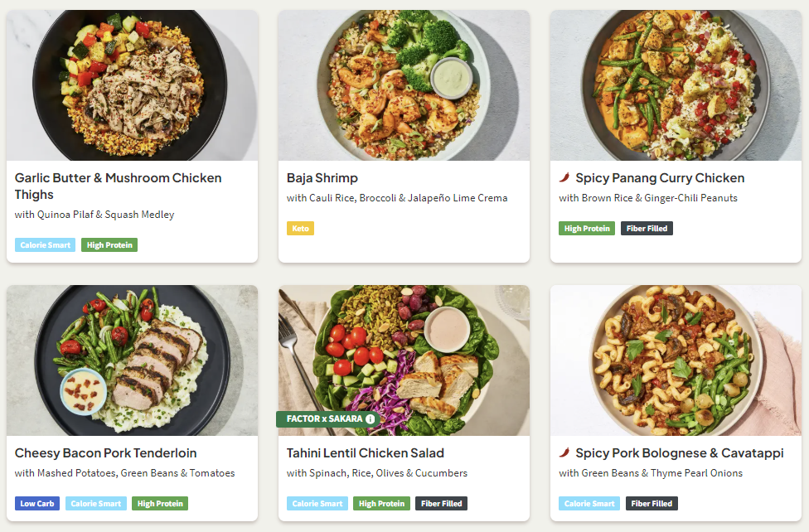
Task: Click the info icon on the FACTOR x SAKARA badge
Action: click(371, 419)
